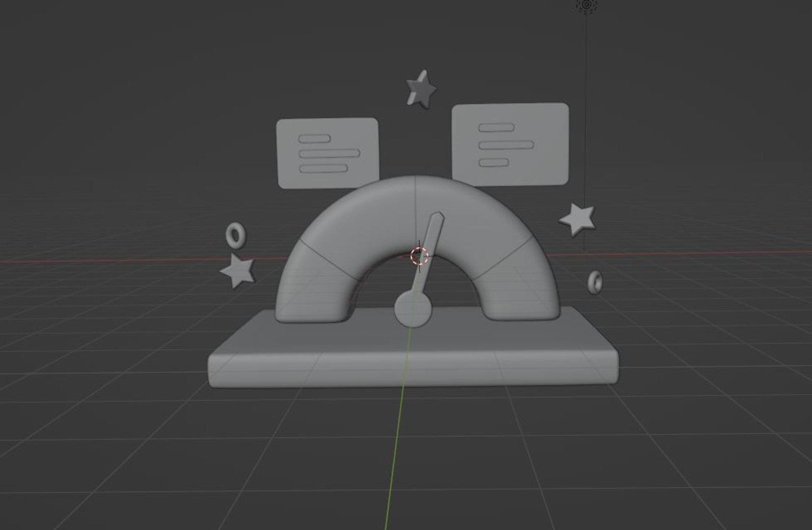Select the torus ring below the right star
Screen dimensions: 812x530
[595, 282]
